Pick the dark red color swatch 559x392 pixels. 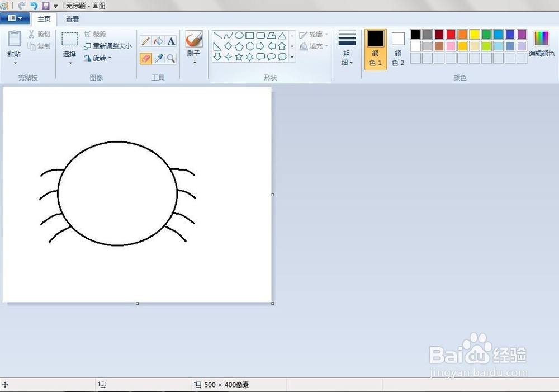pyautogui.click(x=439, y=34)
